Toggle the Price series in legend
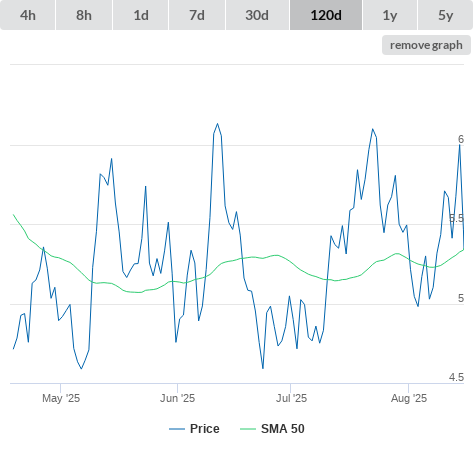474x455 pixels. pos(194,429)
